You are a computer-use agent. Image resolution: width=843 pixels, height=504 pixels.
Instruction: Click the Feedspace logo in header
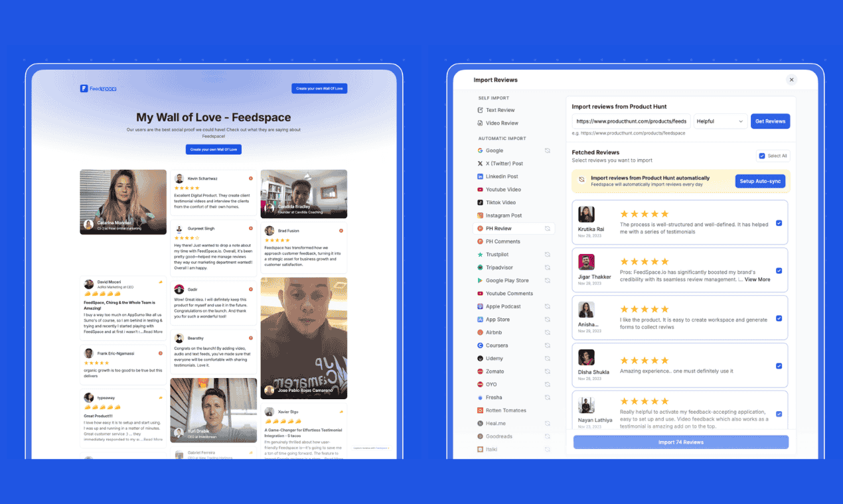pos(98,88)
